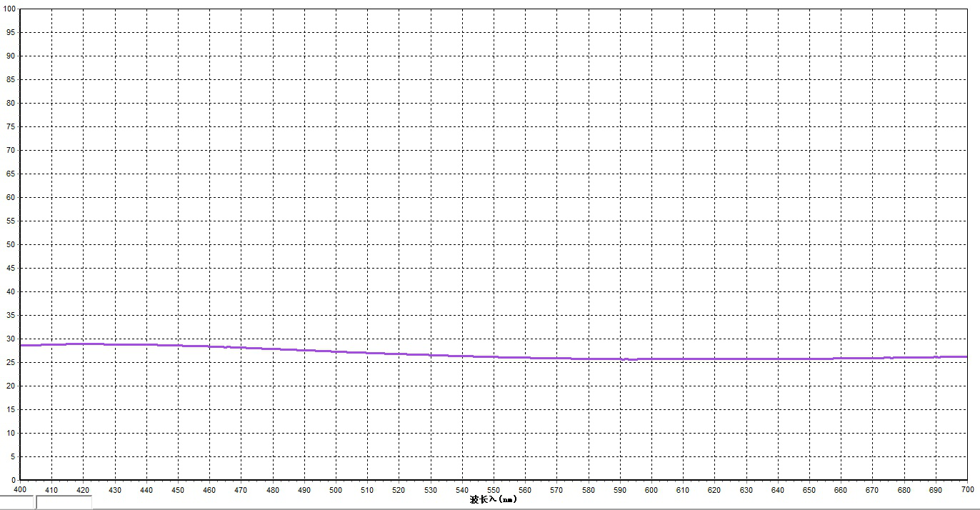Click the x-axis label 590
Screen dimensions: 980x510
click(x=620, y=490)
